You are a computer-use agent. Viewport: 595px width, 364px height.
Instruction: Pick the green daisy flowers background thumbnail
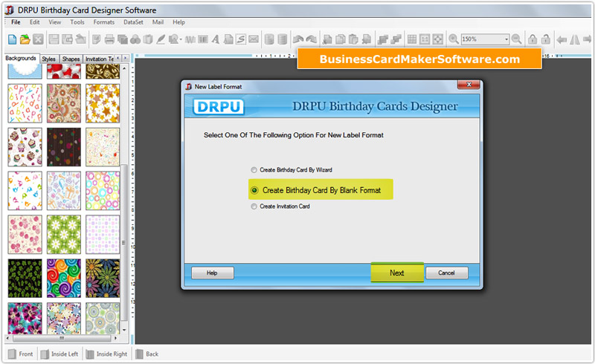64,234
